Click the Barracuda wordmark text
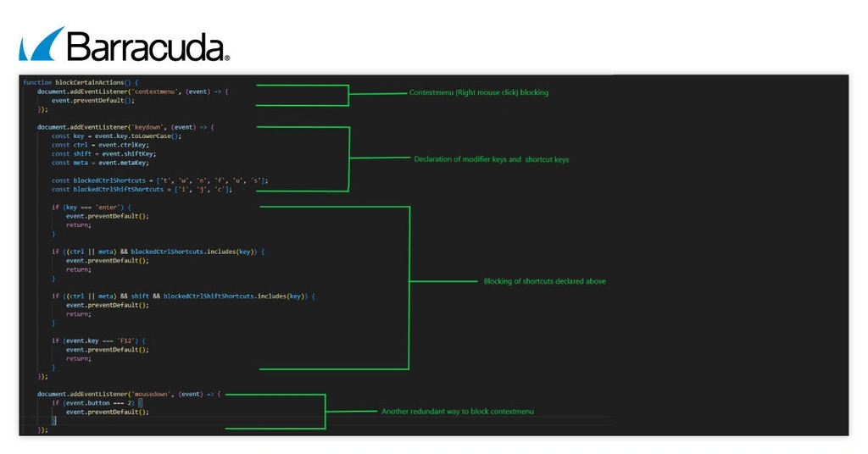This screenshot has height=454, width=868. click(x=147, y=47)
